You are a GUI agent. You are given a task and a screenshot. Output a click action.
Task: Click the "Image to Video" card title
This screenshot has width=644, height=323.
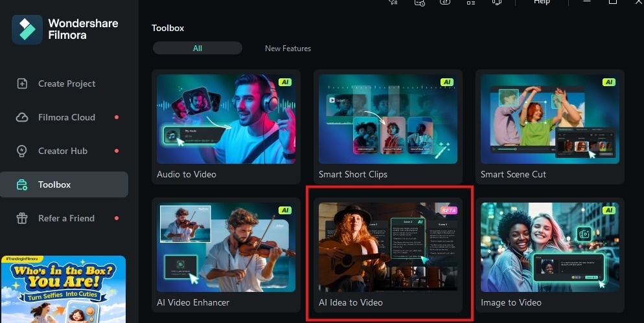511,302
